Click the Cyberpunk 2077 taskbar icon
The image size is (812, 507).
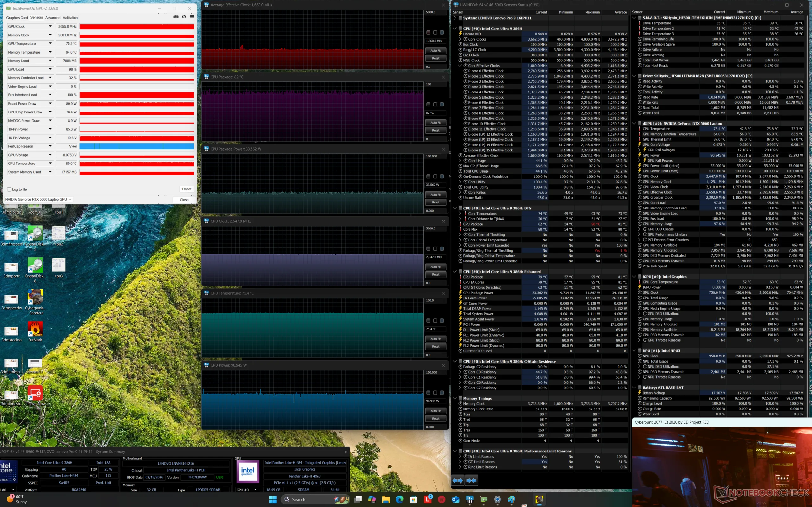pyautogui.click(x=539, y=500)
